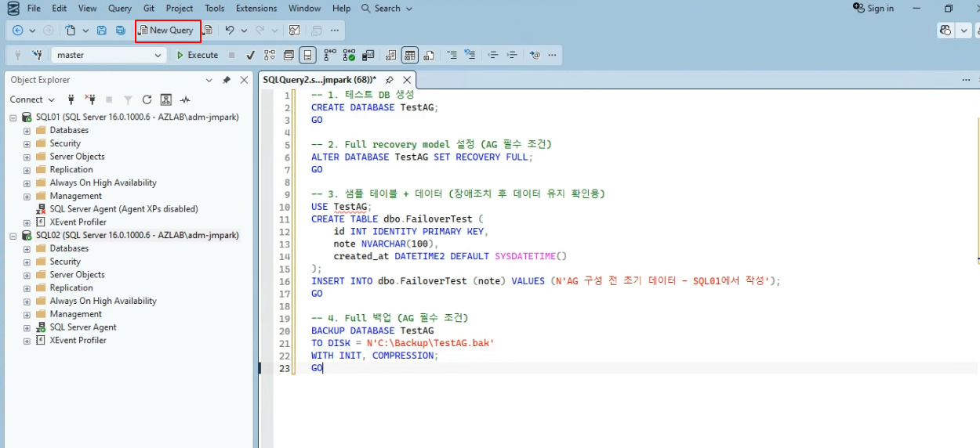
Task: Click Connect Object Explorer plug icon
Action: tap(71, 99)
